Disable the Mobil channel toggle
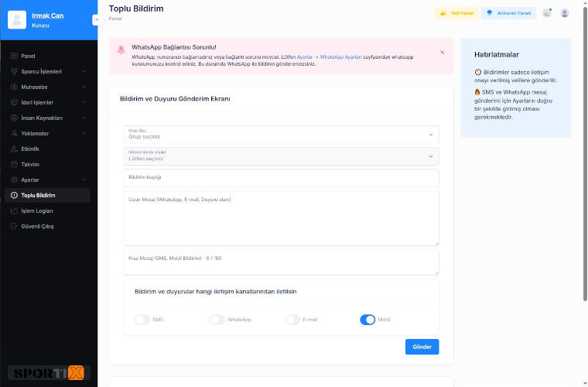Viewport: 588px width, 387px height. [x=367, y=320]
